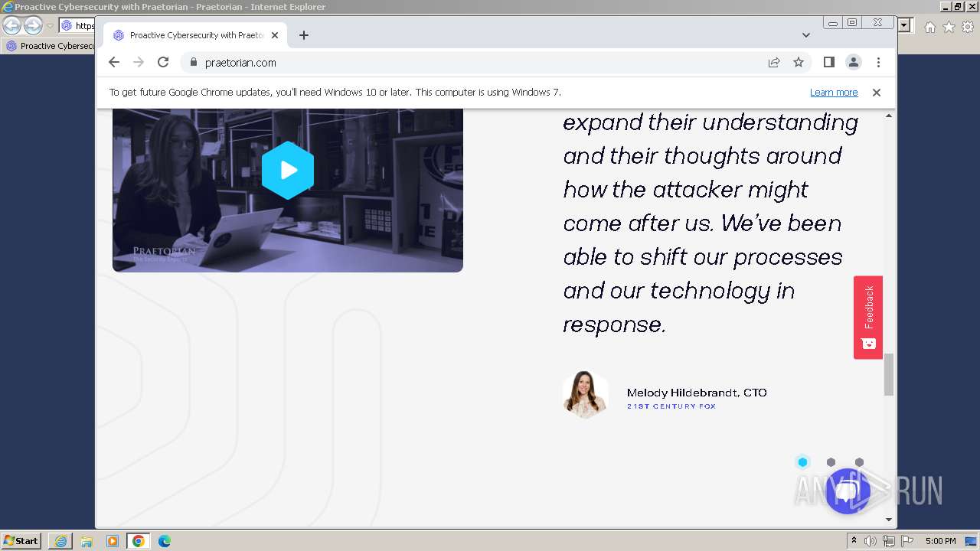Viewport: 980px width, 551px height.
Task: Select third testimonial carousel dot
Action: [x=859, y=462]
